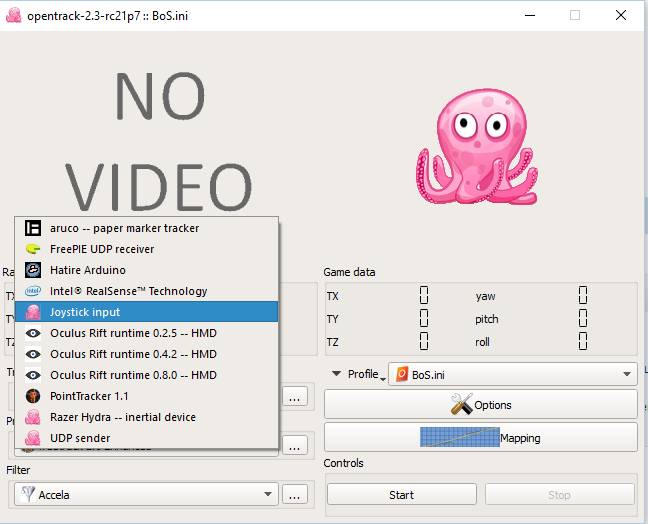Choose PointTracker 1.1 from the list
Viewport: 648px width, 524px height.
146,396
